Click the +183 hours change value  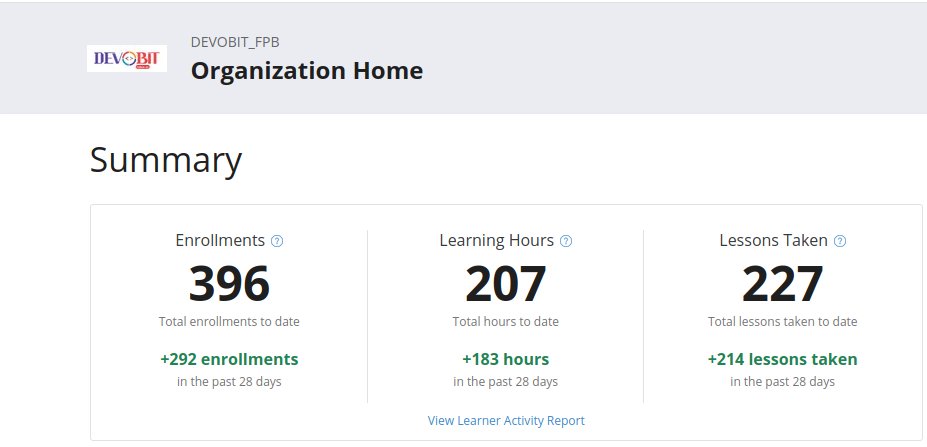(505, 359)
